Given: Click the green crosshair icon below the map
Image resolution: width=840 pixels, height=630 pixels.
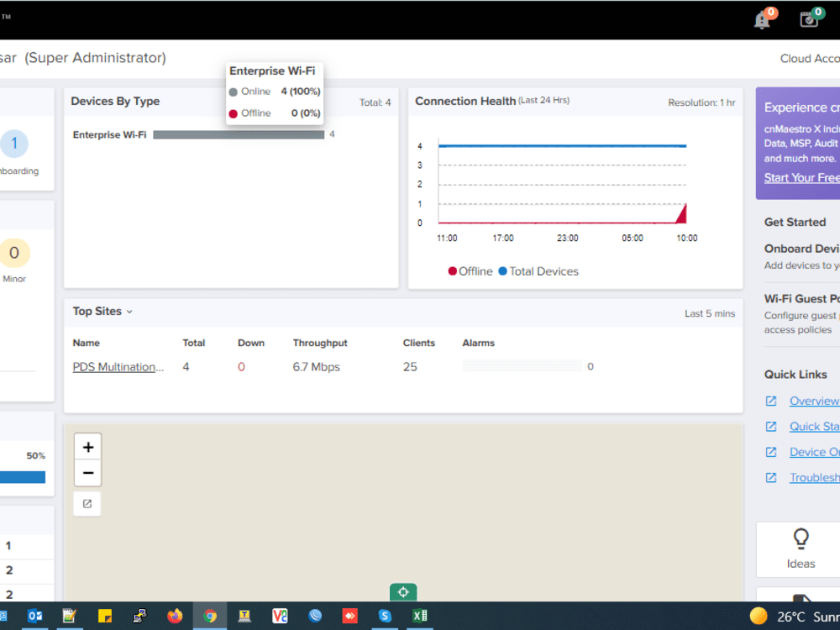Looking at the screenshot, I should tap(403, 592).
